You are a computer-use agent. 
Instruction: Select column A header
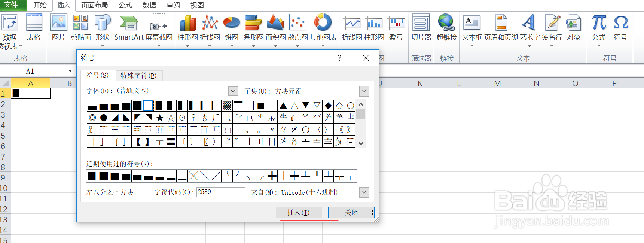(x=31, y=83)
